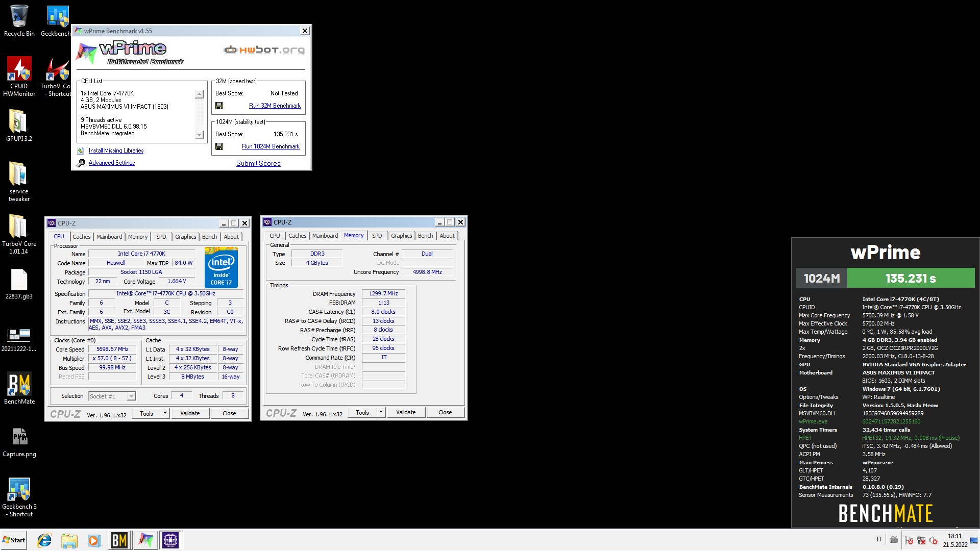Open the service tweaker folder

[19, 182]
